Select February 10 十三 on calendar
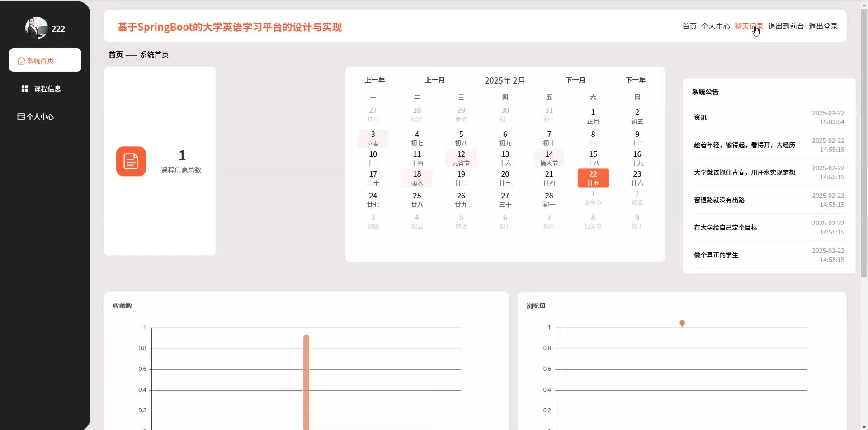Viewport: 868px width, 430px height. [373, 158]
